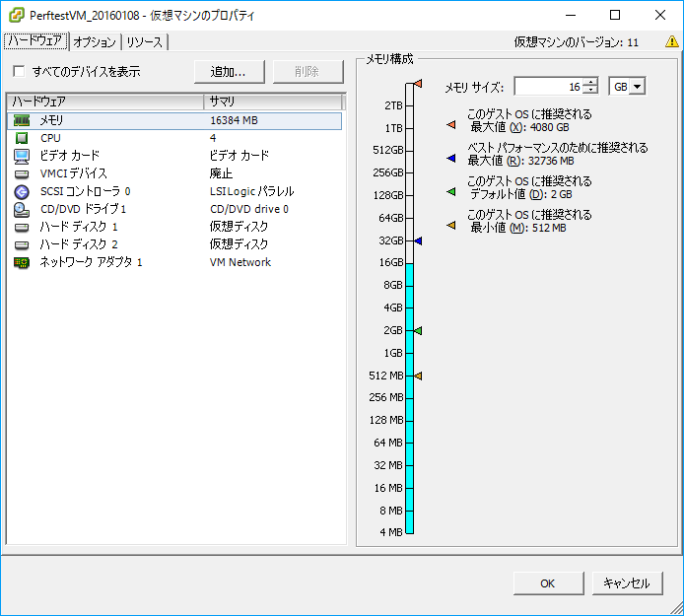Switch to the オプション tab
The width and height of the screenshot is (684, 616).
[95, 42]
